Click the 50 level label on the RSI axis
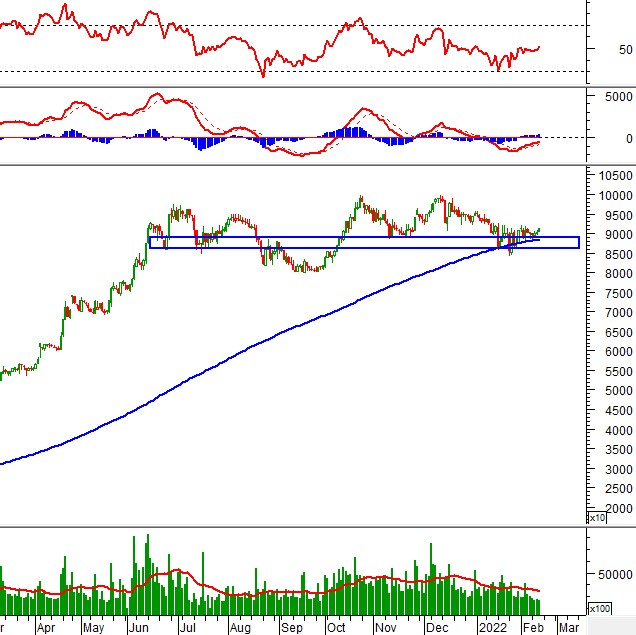Viewport: 636px width, 635px height. pos(625,49)
